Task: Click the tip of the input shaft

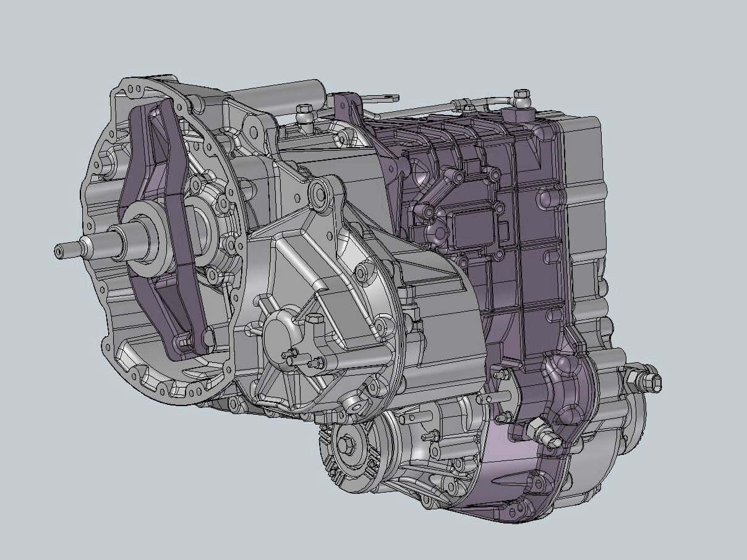Action: click(60, 250)
